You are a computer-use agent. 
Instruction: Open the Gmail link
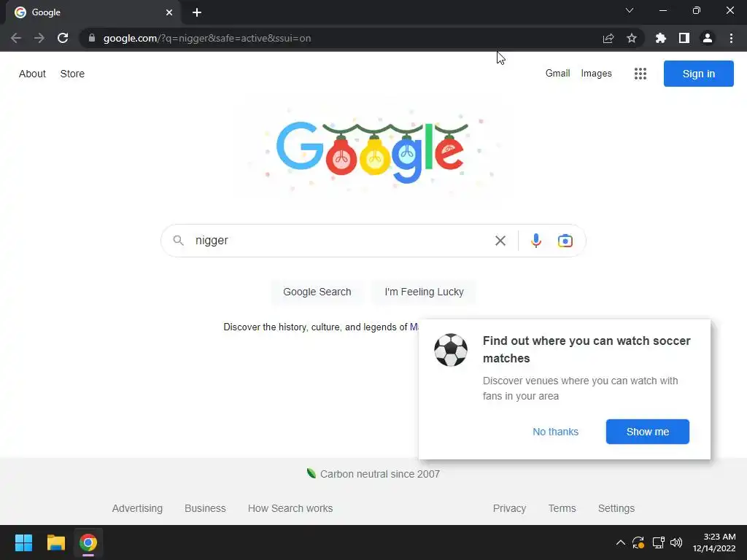click(557, 74)
